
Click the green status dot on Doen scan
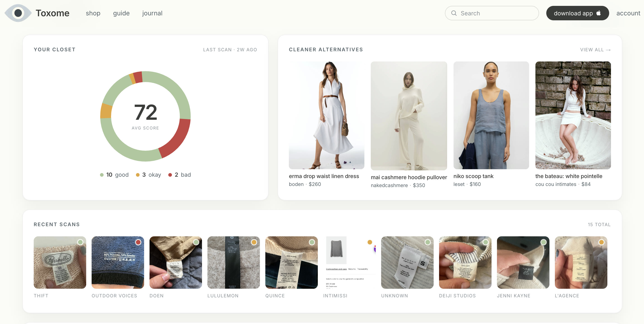tap(196, 242)
